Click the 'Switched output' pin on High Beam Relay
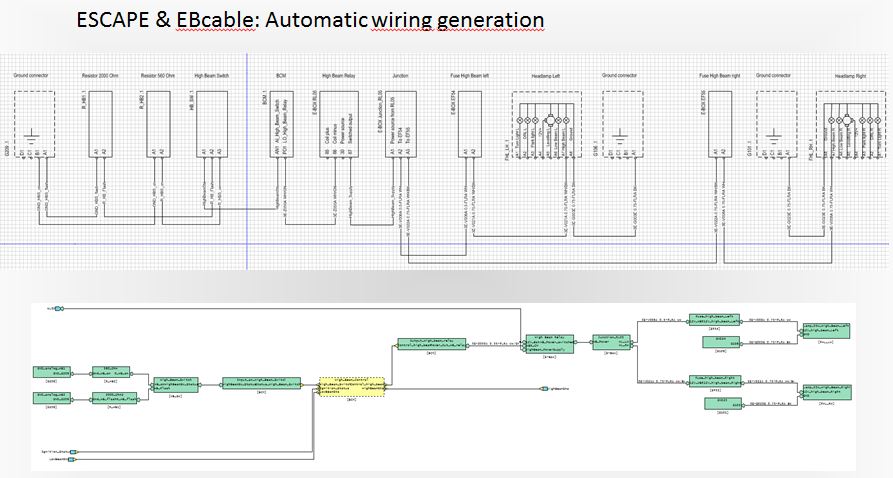The image size is (893, 478). (350, 139)
